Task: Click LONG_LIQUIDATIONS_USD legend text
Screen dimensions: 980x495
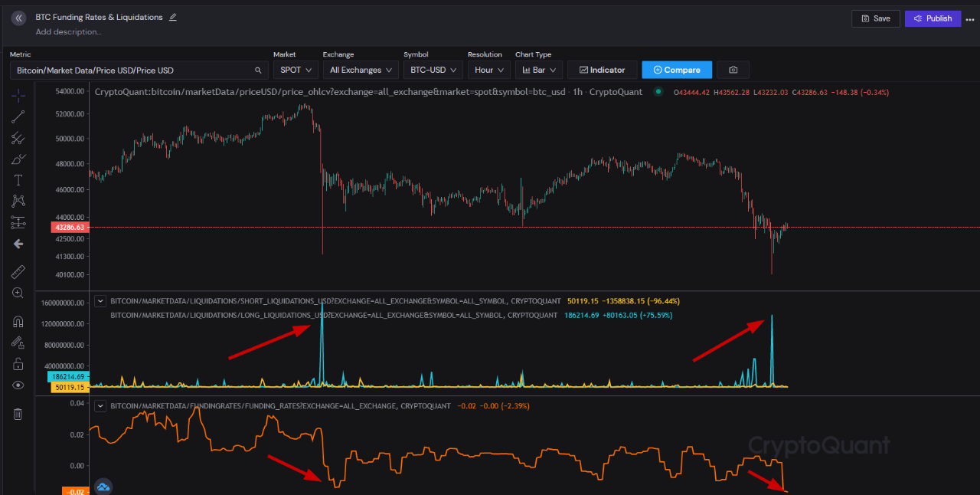Action: pos(334,315)
